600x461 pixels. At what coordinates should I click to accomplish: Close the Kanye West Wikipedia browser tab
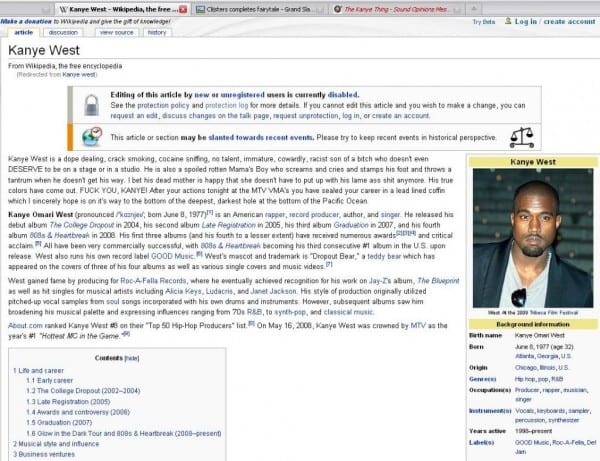pyautogui.click(x=183, y=10)
